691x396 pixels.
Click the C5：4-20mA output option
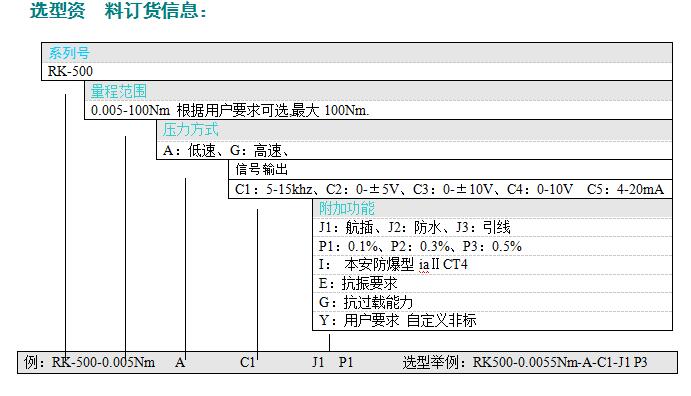click(x=625, y=189)
